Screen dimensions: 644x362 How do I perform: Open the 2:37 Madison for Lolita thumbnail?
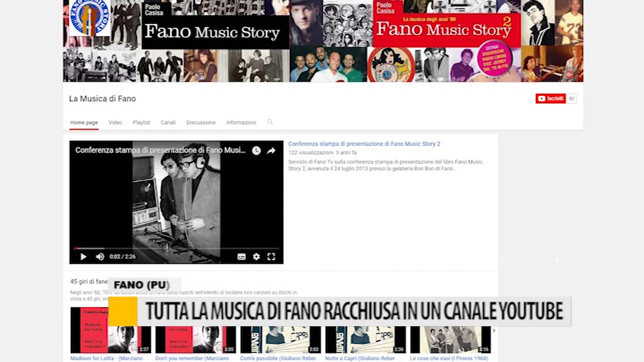[x=111, y=330]
